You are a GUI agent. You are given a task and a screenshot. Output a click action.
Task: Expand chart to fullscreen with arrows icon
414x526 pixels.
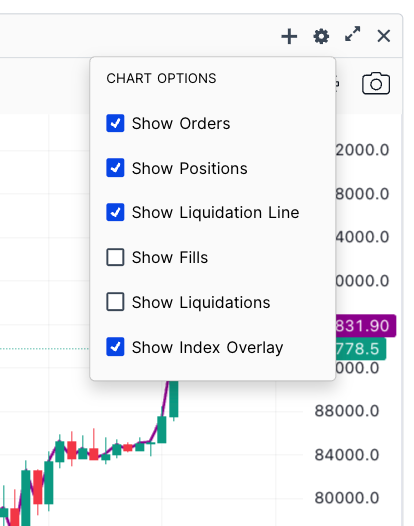(x=353, y=34)
